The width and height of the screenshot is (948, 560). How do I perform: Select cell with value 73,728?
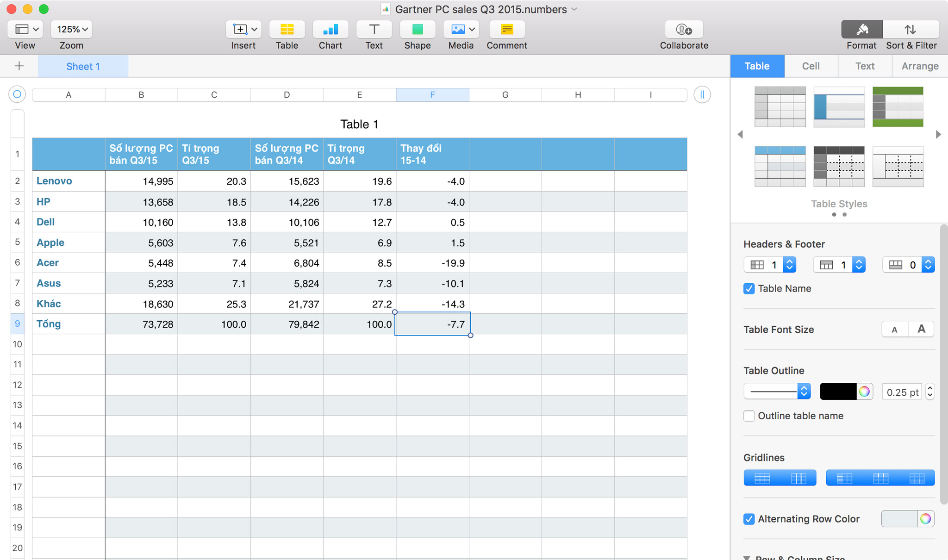coord(141,324)
